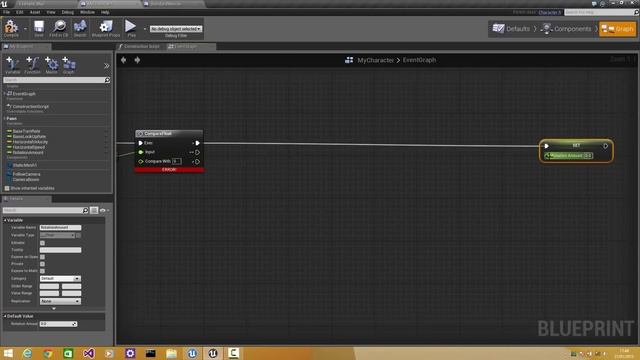Edit Rotation Amount default value field
Image resolution: width=640 pixels, height=360 pixels.
pyautogui.click(x=58, y=324)
